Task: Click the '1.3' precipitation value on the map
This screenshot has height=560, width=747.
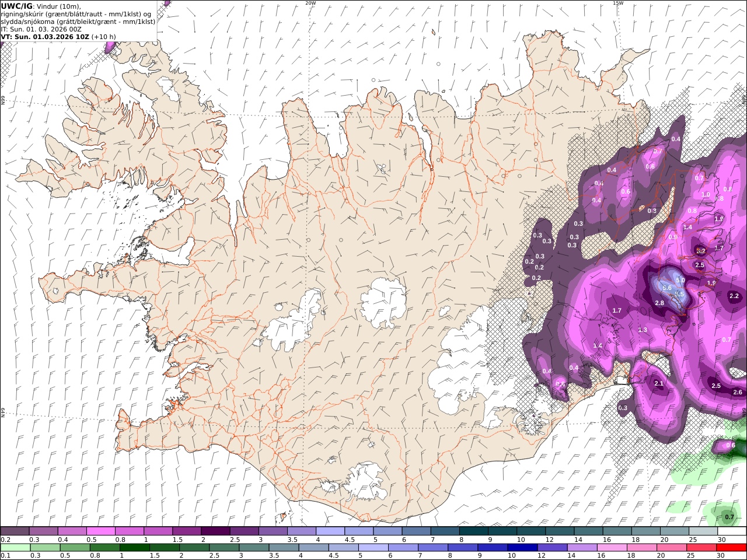Action: [643, 330]
